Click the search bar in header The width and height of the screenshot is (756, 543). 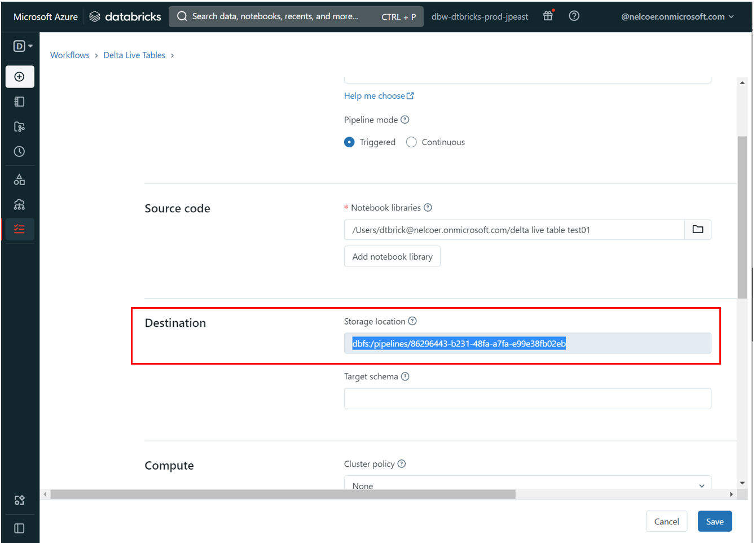coord(296,16)
